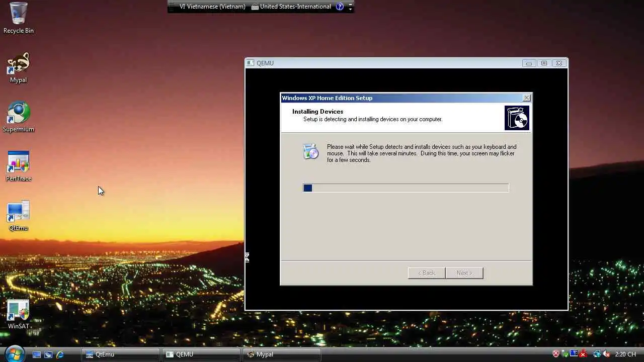Open the Windows Start orb

(x=14, y=353)
